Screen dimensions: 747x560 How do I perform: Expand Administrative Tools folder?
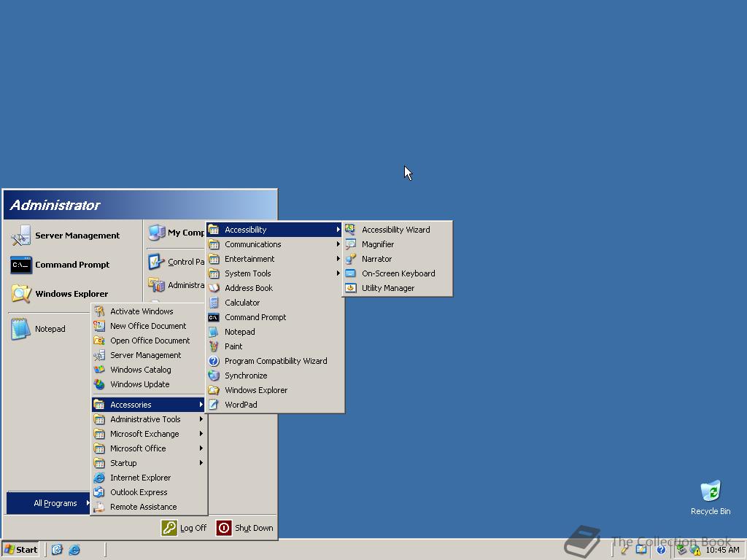[149, 419]
